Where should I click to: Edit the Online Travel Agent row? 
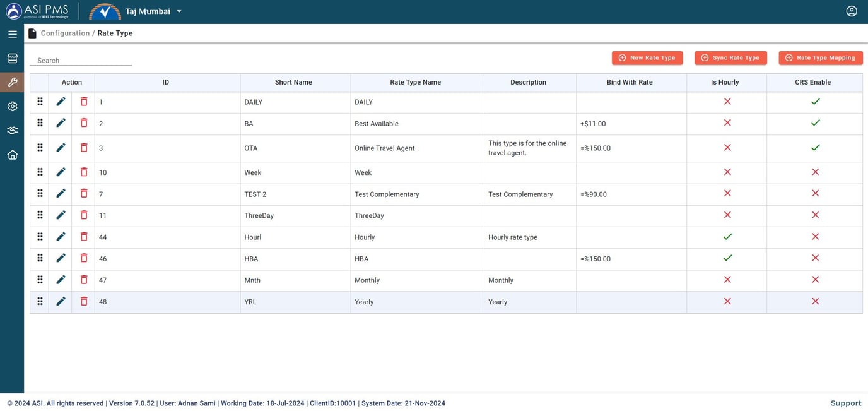pyautogui.click(x=61, y=148)
